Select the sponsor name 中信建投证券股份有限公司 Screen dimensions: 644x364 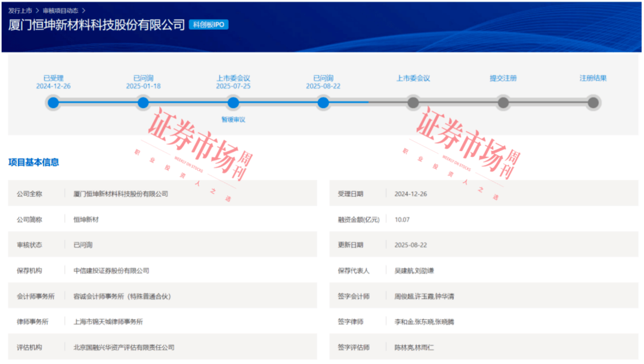[x=111, y=271]
